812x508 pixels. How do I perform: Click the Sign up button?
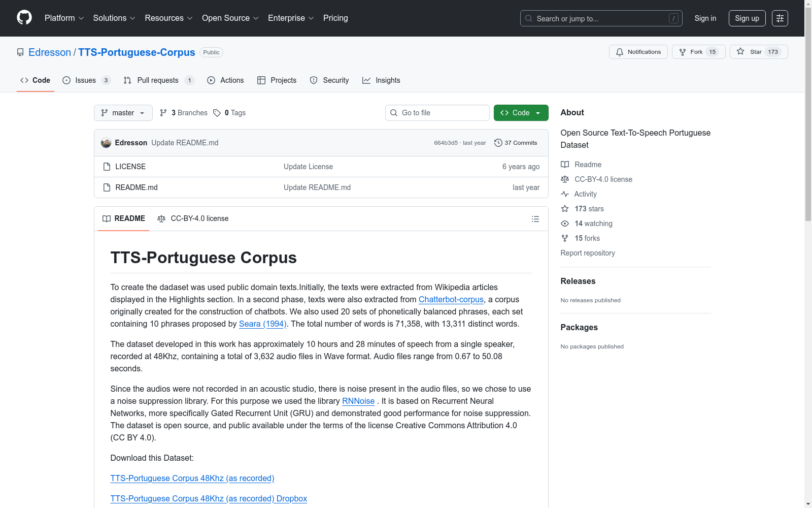click(x=747, y=18)
